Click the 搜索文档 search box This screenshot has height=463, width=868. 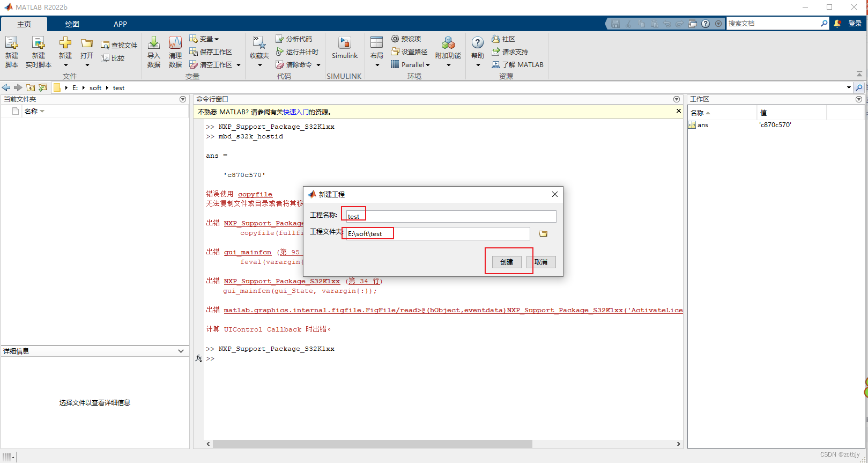(773, 24)
